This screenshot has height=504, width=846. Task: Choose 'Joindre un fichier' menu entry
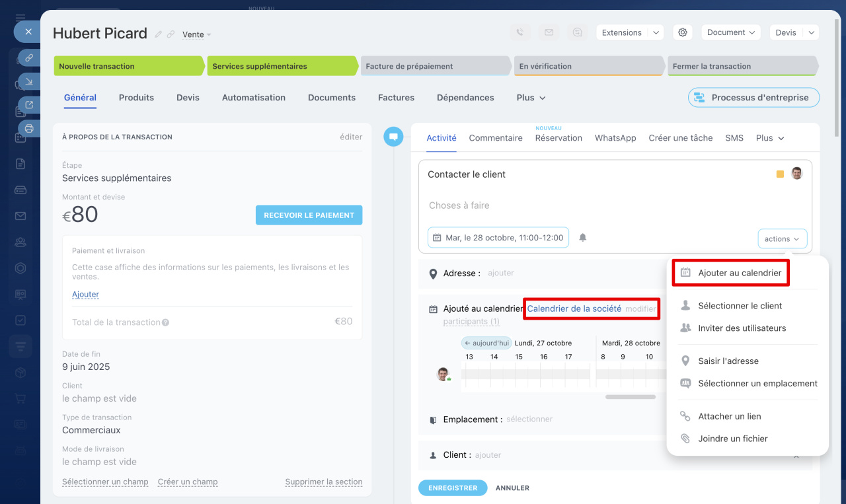(x=732, y=439)
